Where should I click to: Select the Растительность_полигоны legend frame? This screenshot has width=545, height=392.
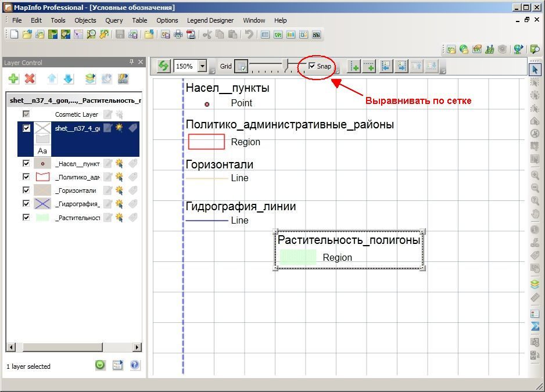coord(349,250)
